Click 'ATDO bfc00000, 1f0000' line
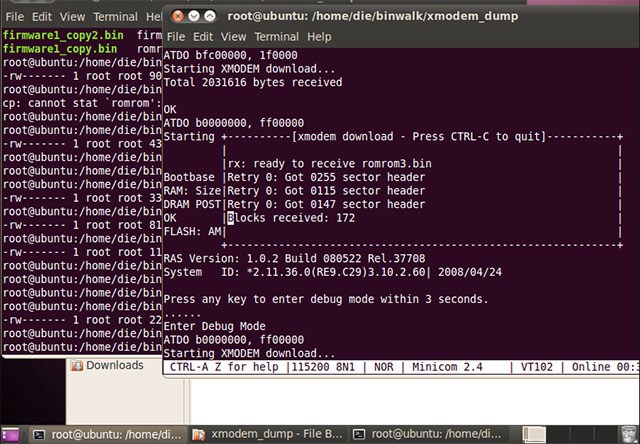Screen dimensions: 640x444 tap(231, 55)
